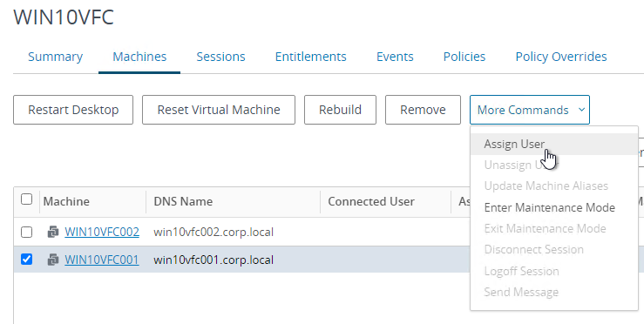Click the More Commands chevron arrow
The width and height of the screenshot is (644, 324).
[x=581, y=110]
